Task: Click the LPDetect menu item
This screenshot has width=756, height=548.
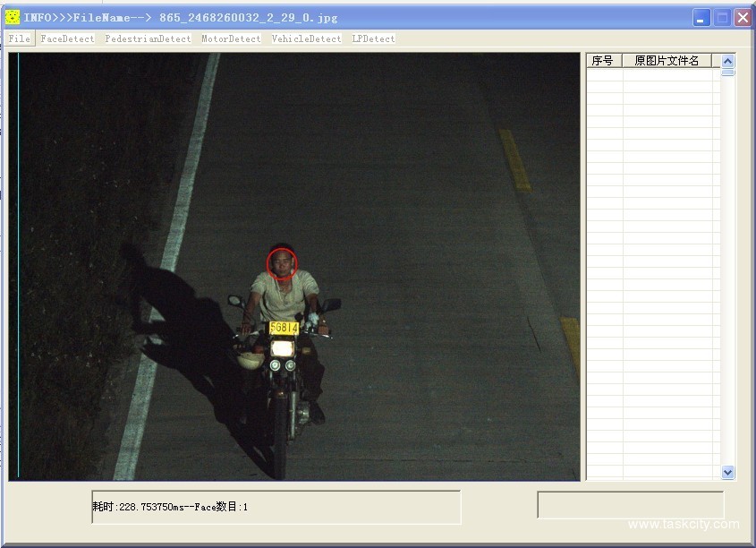Action: pos(373,39)
